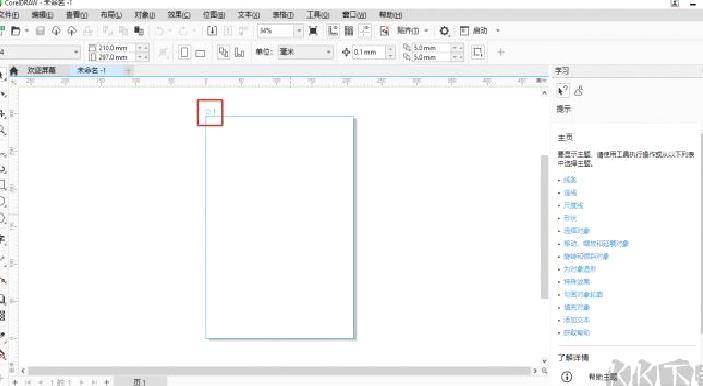Click the Save disk icon
The width and height of the screenshot is (703, 386).
(40, 30)
